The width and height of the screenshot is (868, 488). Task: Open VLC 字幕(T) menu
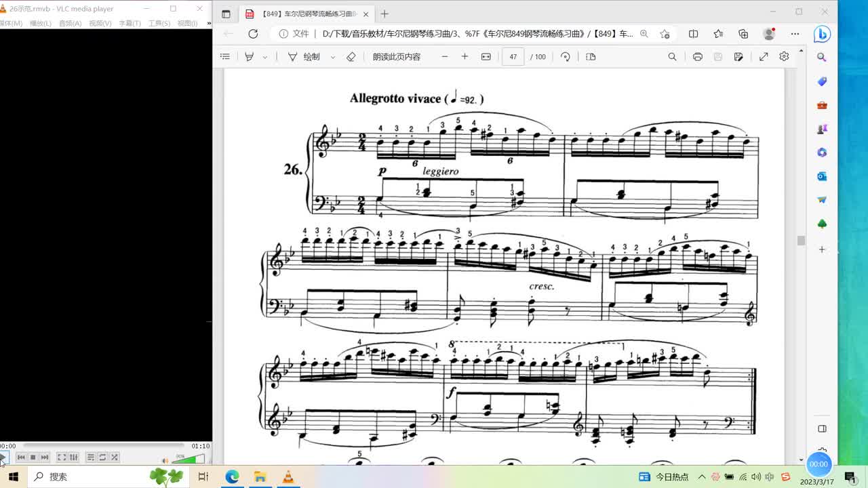[x=130, y=23]
